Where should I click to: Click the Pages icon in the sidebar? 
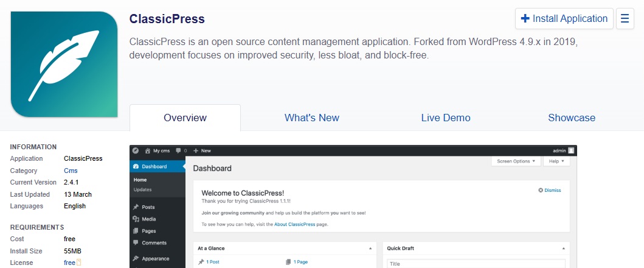click(136, 231)
